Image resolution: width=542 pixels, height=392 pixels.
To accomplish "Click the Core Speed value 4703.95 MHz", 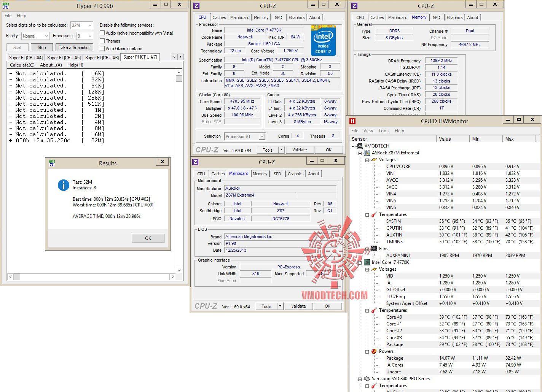I will 242,102.
